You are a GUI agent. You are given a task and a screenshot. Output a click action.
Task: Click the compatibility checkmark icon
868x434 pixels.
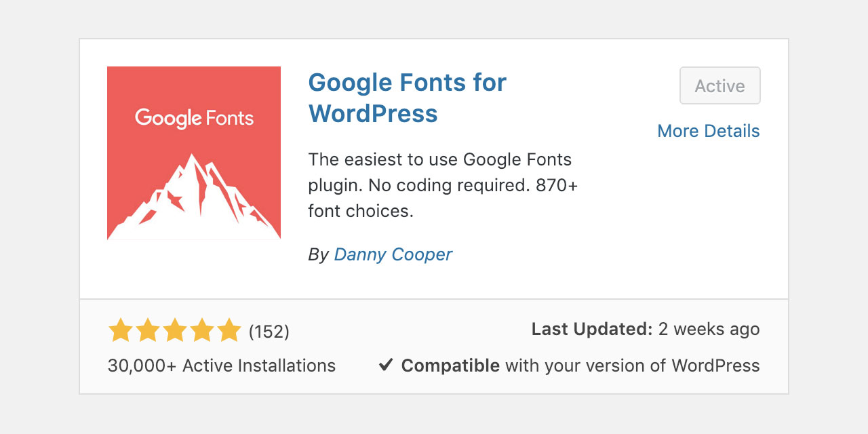coord(385,365)
